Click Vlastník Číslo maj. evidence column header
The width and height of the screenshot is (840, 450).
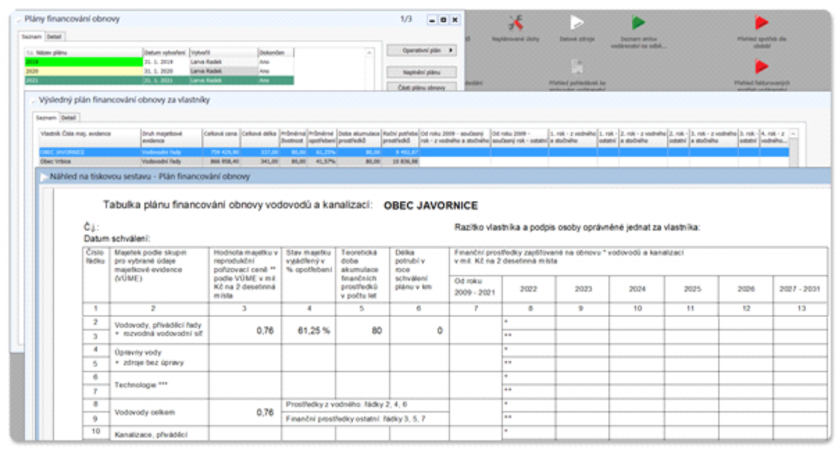[x=90, y=137]
